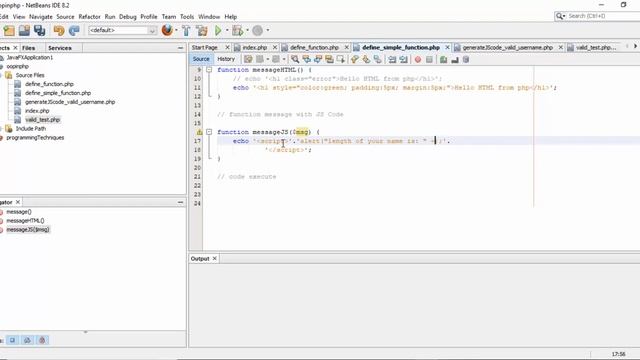Click the green Run Project icon

tap(218, 31)
